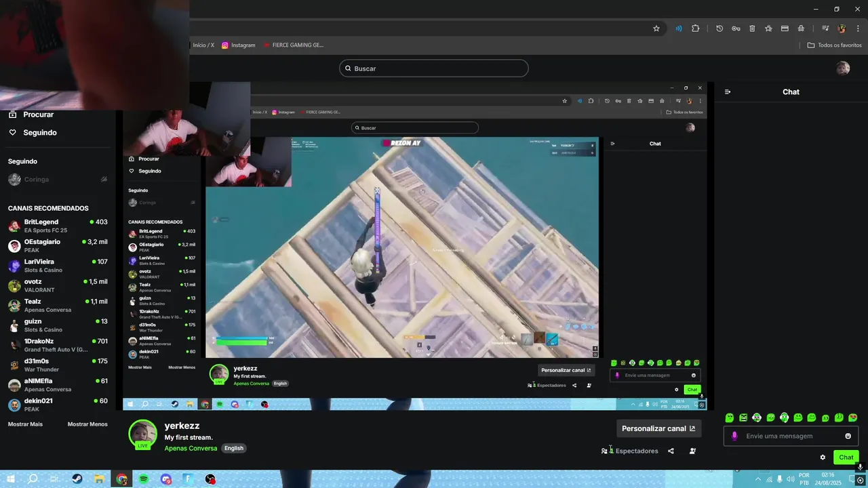Collapse the Chat panel with header arrow icon
This screenshot has height=488, width=868.
coord(728,92)
